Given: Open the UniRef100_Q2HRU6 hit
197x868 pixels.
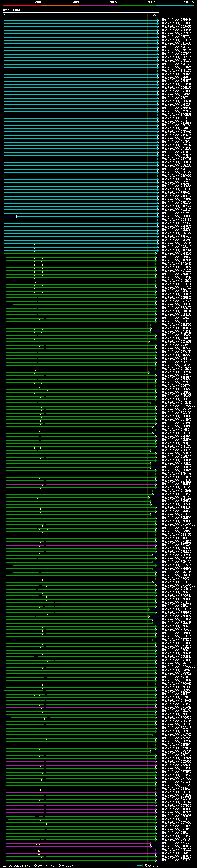Looking at the screenshot, I should point(177,20).
